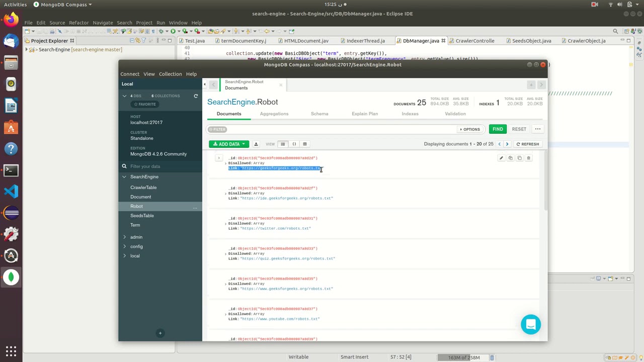Open Eclipse Refactor menu
644x362 pixels.
click(x=78, y=23)
